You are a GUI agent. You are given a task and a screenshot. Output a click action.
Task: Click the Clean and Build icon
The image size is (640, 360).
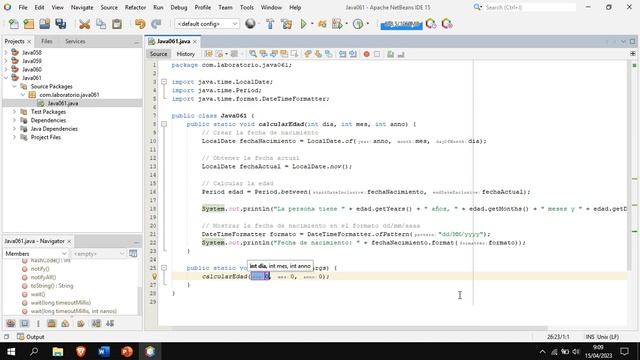click(287, 24)
